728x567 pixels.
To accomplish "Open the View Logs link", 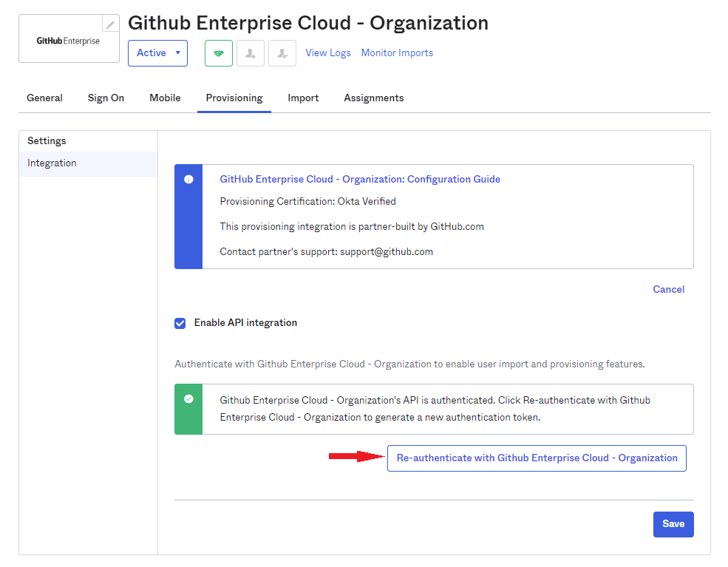I will click(x=328, y=53).
